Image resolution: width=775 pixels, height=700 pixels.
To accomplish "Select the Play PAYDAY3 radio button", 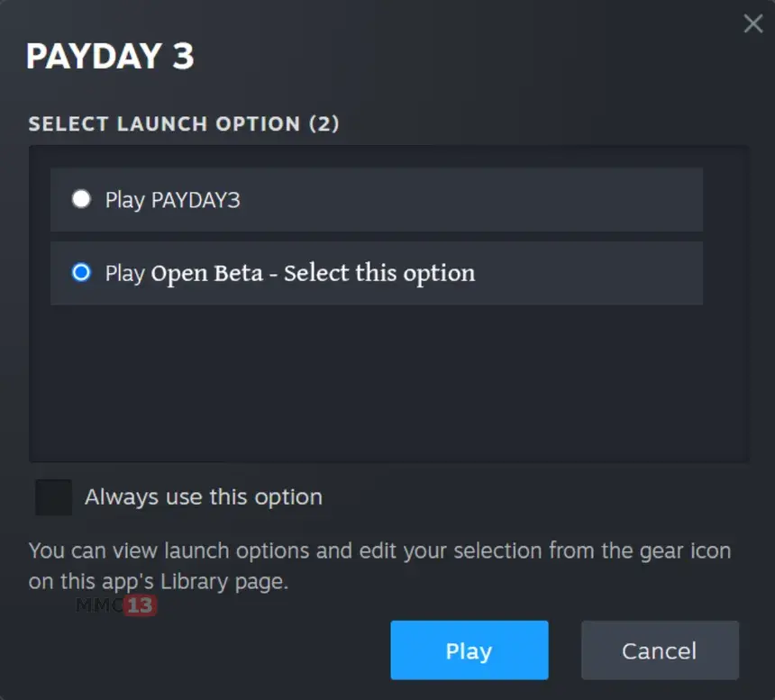I will coord(82,199).
